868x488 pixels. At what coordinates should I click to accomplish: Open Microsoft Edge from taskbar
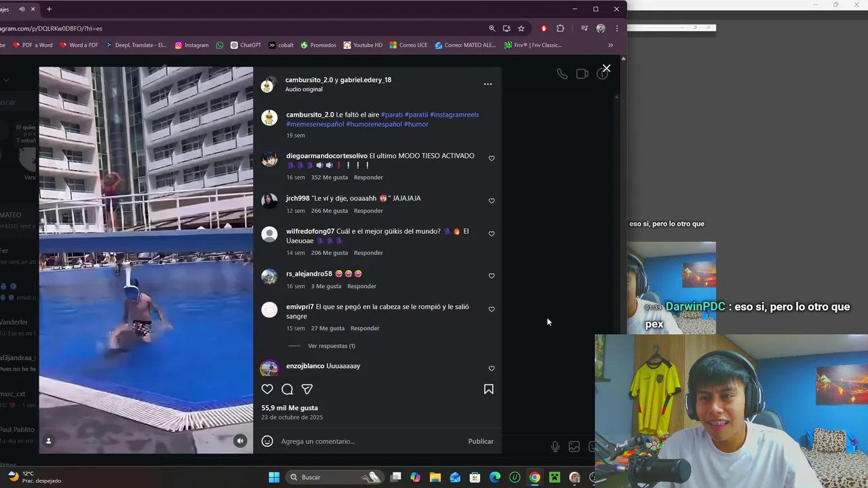495,477
